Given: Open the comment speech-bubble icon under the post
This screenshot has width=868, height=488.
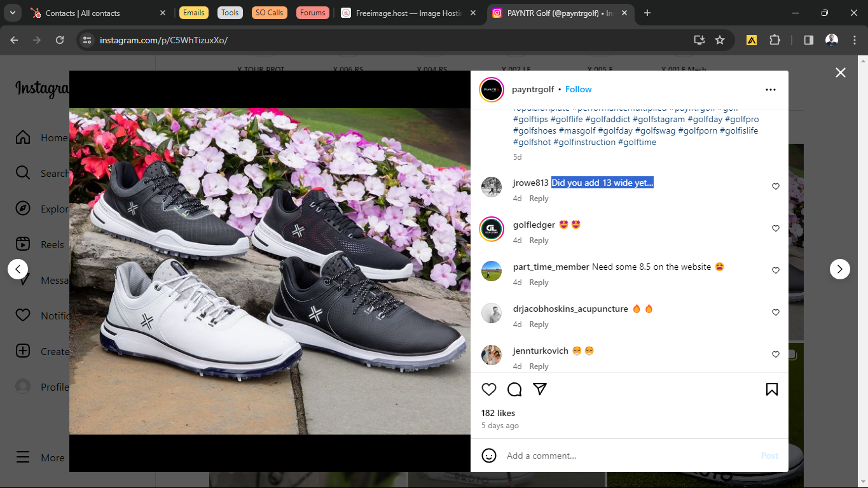Looking at the screenshot, I should point(514,389).
